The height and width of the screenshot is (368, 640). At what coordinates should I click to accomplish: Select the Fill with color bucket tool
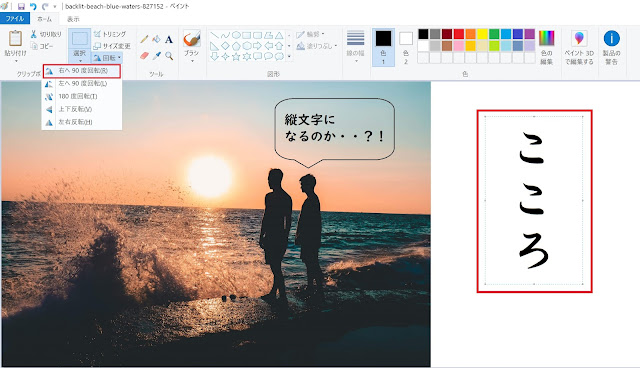[156, 40]
